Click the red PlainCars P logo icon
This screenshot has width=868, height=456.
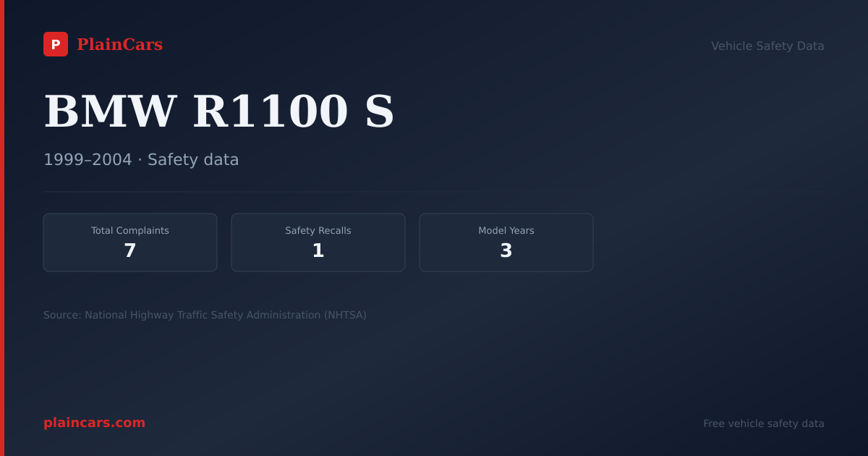click(x=56, y=44)
